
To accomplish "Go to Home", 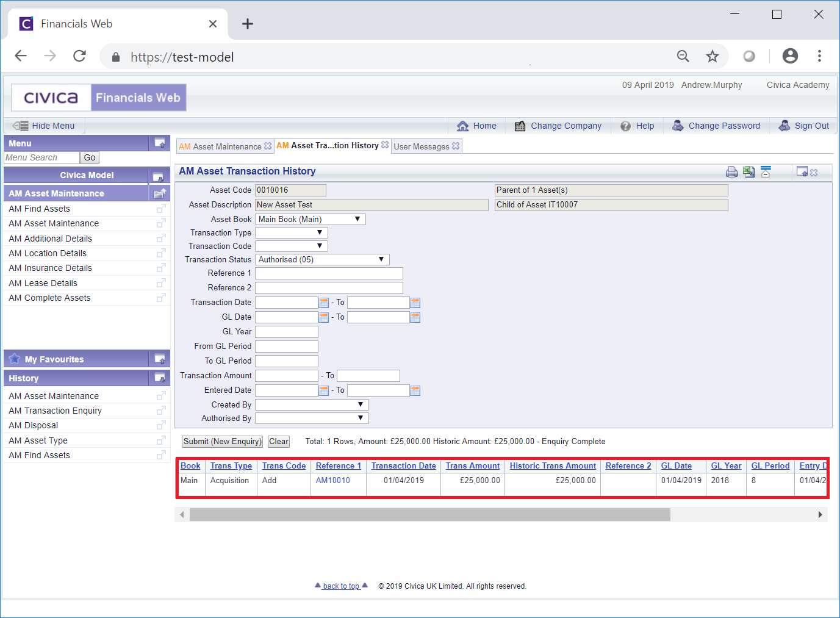I will [x=477, y=126].
